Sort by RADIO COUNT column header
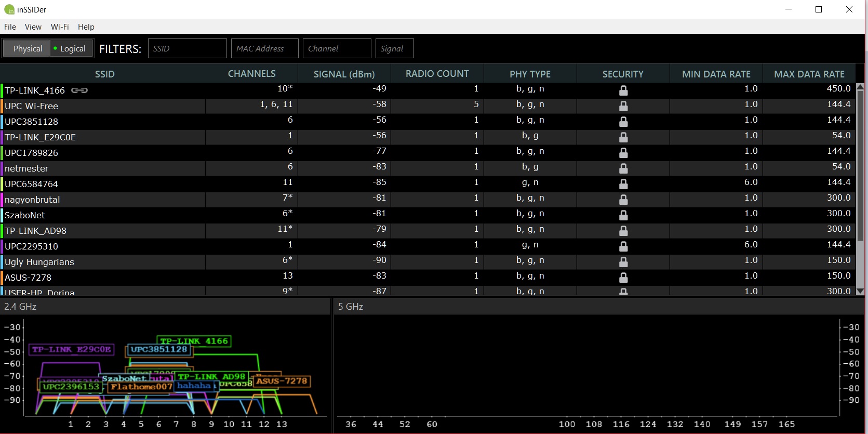The image size is (868, 434). point(437,74)
